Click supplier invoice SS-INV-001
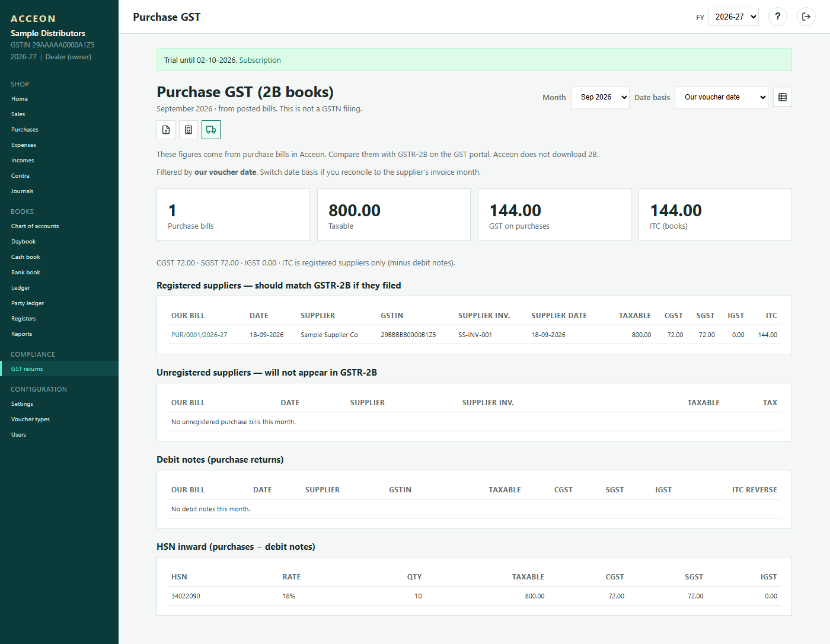Screen dimensions: 830x644 [475, 335]
